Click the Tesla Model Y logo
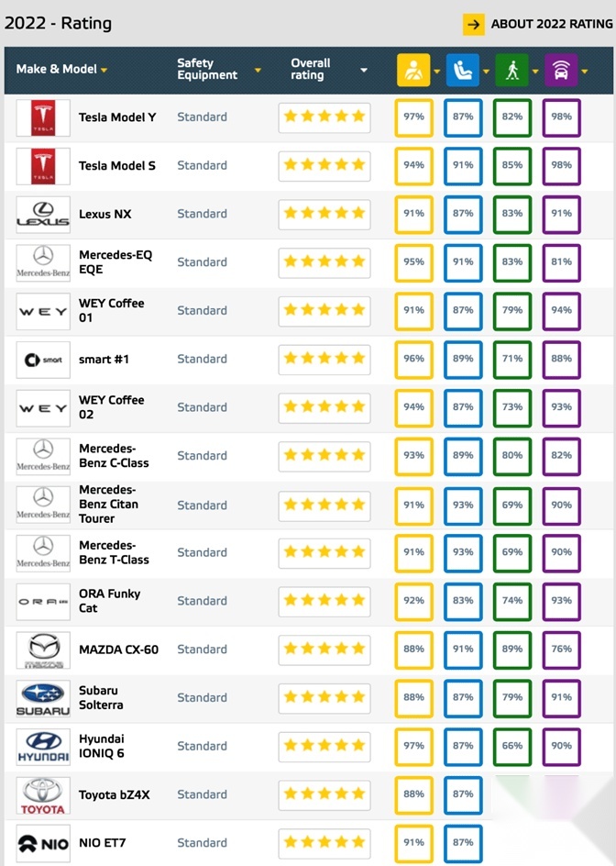Screen dimensions: 616x866 coord(43,117)
